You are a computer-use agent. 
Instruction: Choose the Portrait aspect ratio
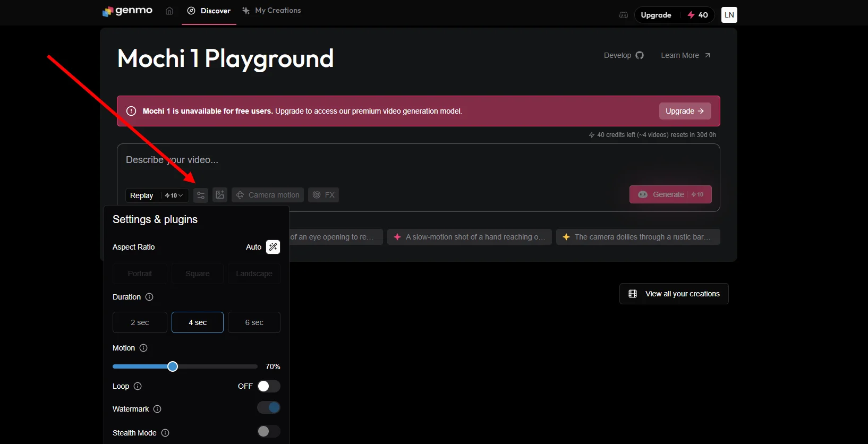click(140, 274)
